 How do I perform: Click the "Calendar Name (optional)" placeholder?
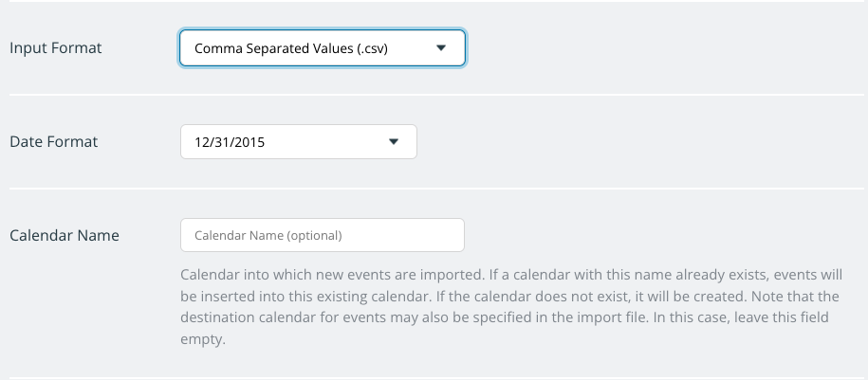[268, 235]
